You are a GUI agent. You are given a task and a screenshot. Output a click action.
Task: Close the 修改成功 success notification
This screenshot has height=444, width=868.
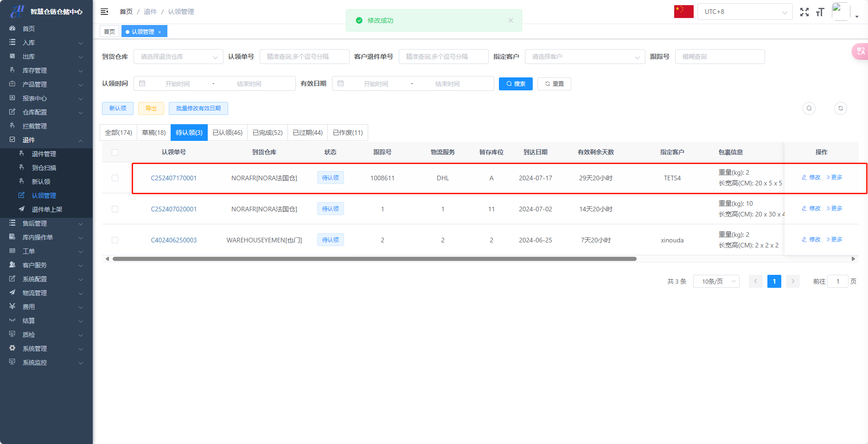[x=511, y=20]
